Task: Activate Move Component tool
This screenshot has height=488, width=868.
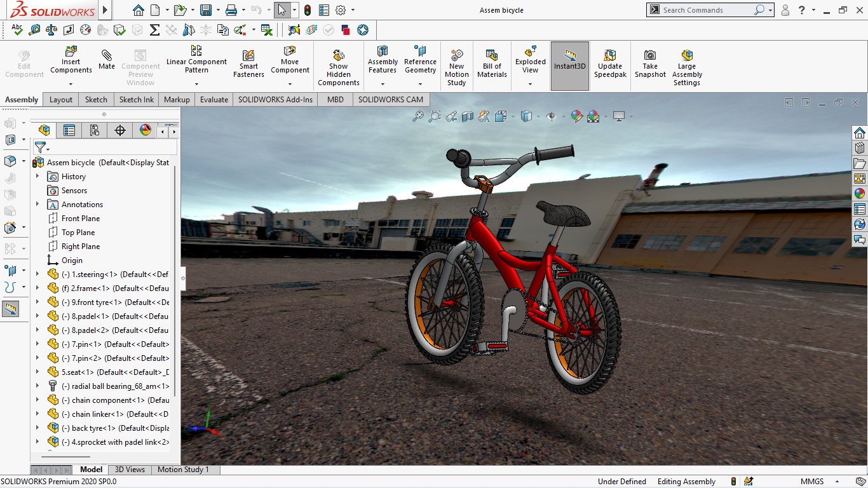Action: click(x=290, y=59)
